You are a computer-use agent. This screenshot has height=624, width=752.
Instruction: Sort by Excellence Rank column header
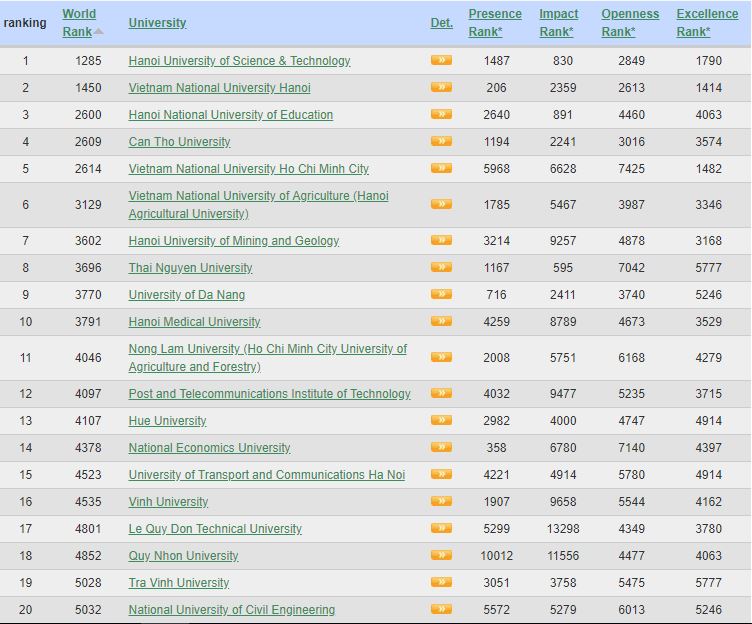click(x=707, y=22)
